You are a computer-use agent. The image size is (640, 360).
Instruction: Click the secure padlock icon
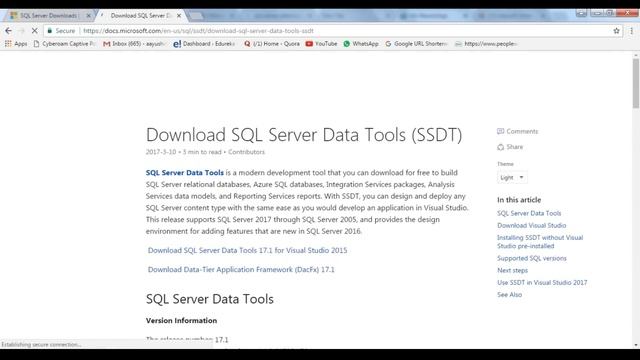[50, 31]
